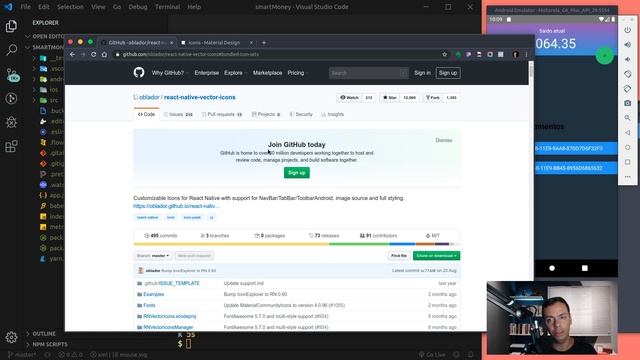Open a new browser tab
The image size is (640, 360).
tap(264, 42)
